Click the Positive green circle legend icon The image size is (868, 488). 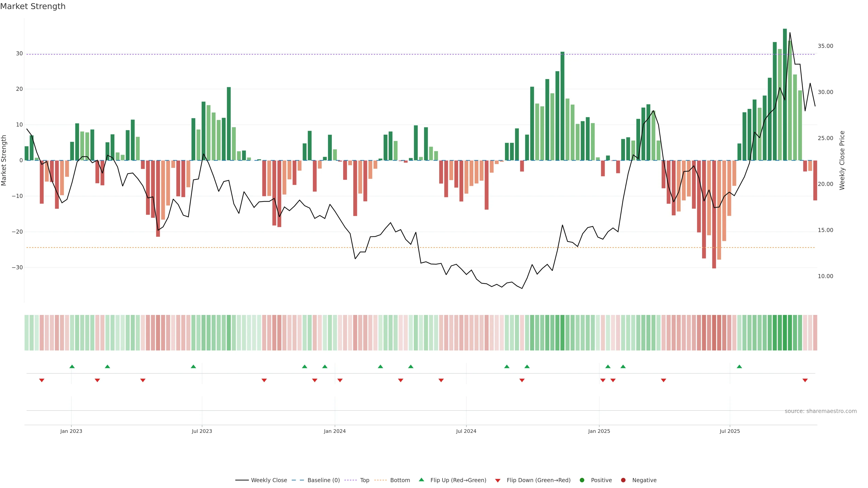pyautogui.click(x=582, y=480)
